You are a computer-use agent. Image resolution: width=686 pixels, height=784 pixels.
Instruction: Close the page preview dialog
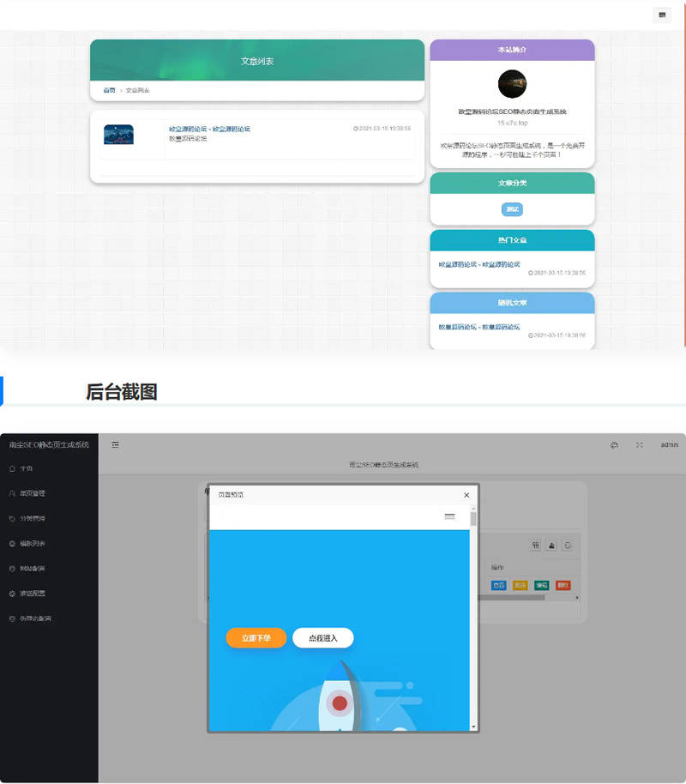point(466,495)
